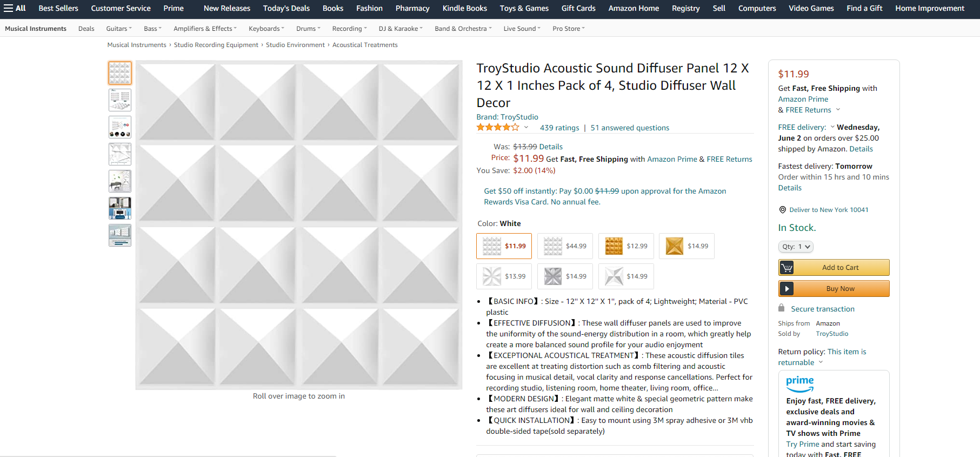Open the Band & Orchestra dropdown

463,29
